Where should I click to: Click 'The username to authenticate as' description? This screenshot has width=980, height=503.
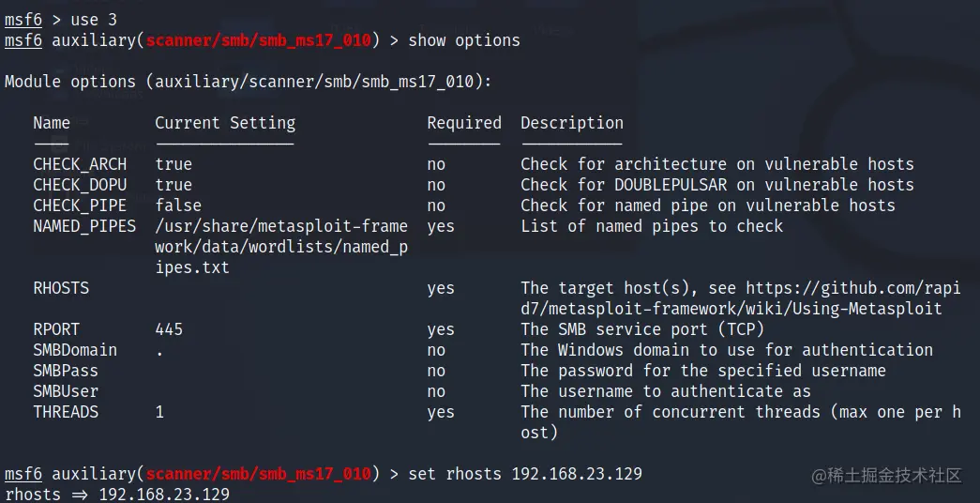pyautogui.click(x=666, y=391)
